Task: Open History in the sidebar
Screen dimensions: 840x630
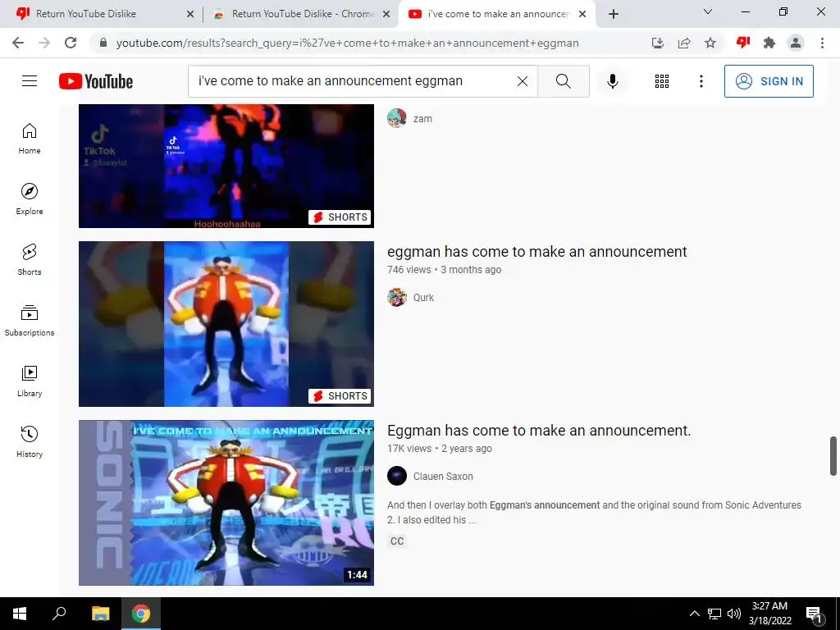Action: click(30, 442)
